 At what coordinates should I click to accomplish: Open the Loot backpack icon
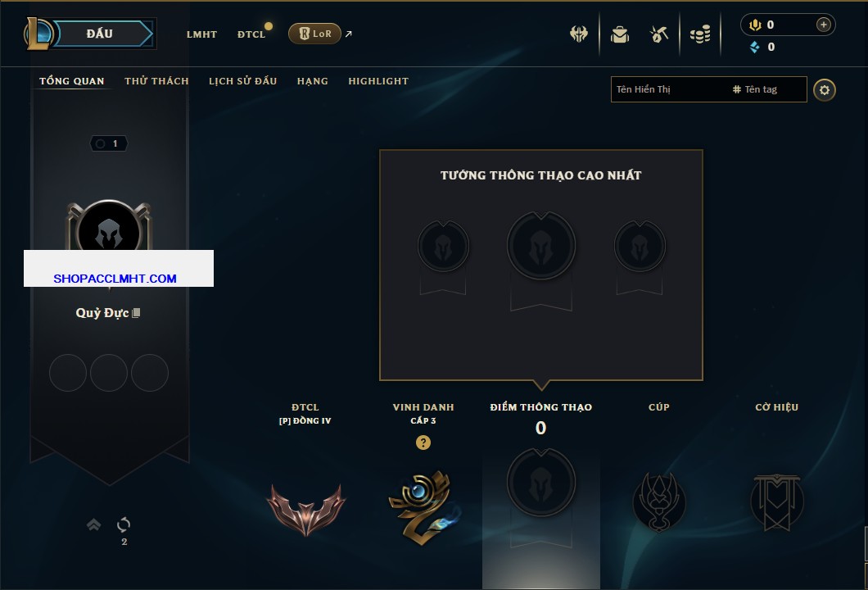click(619, 34)
